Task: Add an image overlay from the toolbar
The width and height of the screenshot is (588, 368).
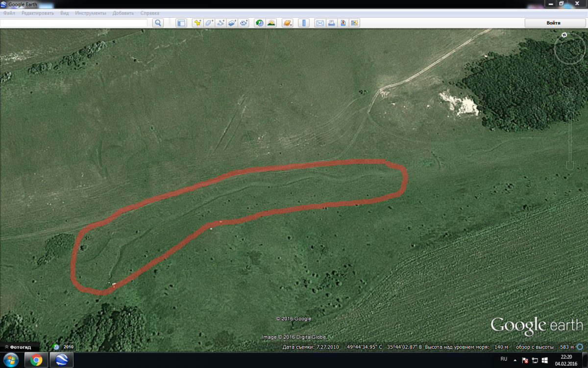Action: coord(232,23)
